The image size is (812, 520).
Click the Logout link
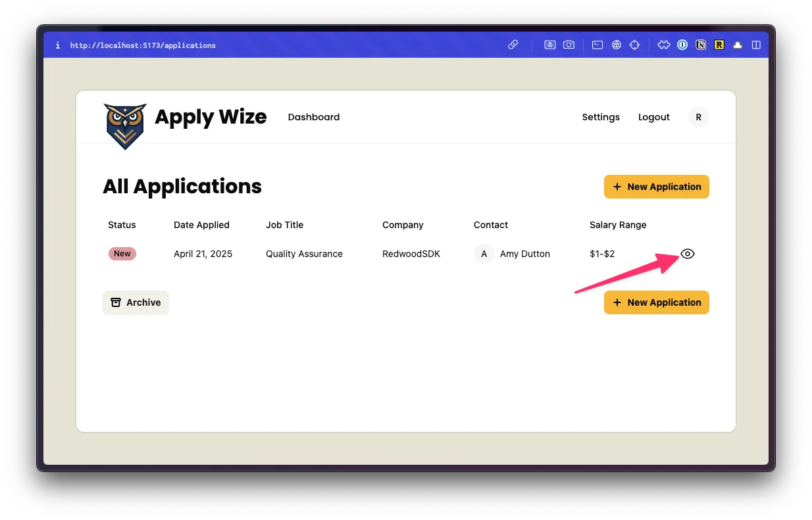click(654, 117)
